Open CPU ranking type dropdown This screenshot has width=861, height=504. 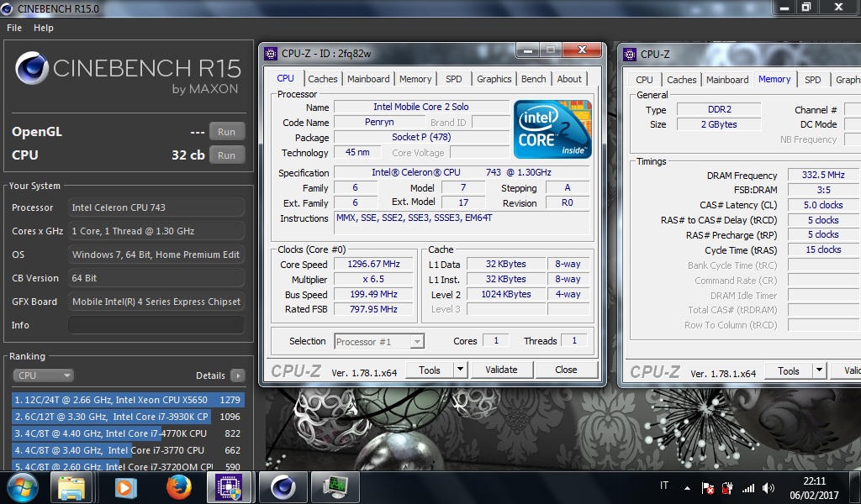point(43,375)
